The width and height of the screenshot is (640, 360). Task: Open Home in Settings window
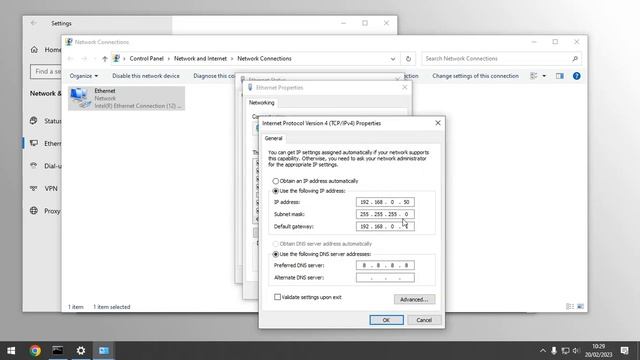(45, 50)
